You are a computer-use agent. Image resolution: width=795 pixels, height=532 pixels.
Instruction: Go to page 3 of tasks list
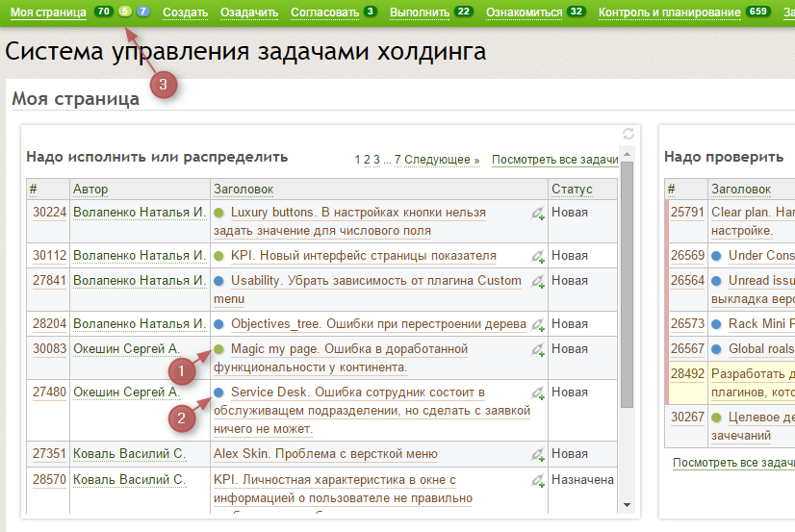(x=376, y=160)
